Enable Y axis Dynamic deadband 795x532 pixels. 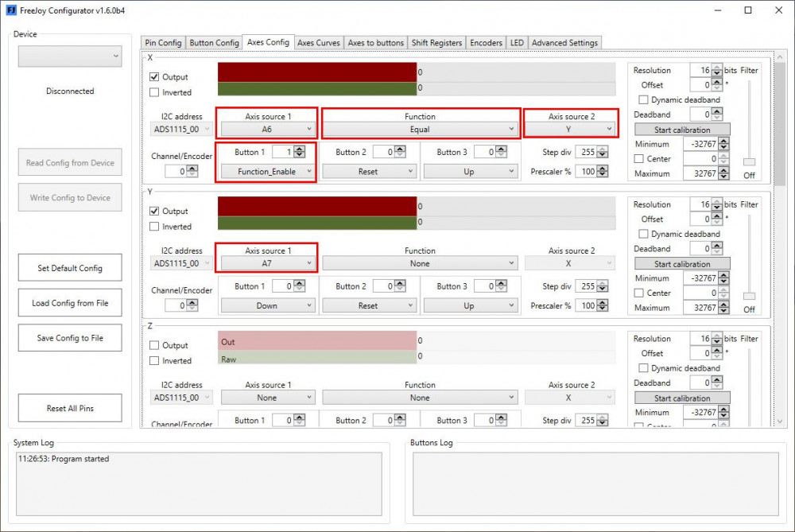(x=643, y=234)
